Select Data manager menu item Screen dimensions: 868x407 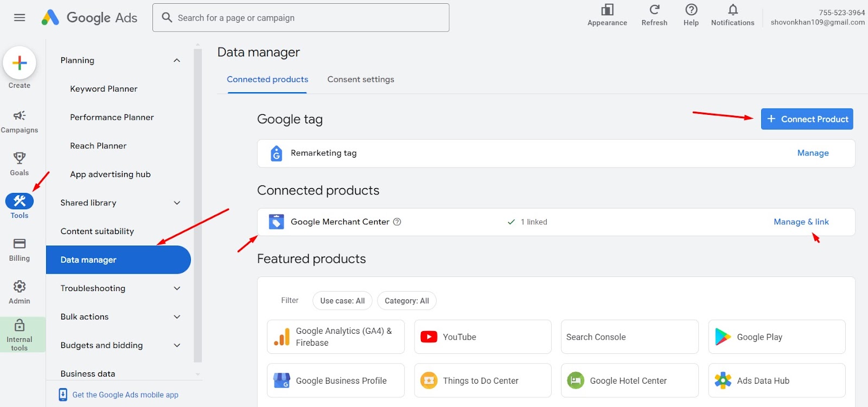118,260
